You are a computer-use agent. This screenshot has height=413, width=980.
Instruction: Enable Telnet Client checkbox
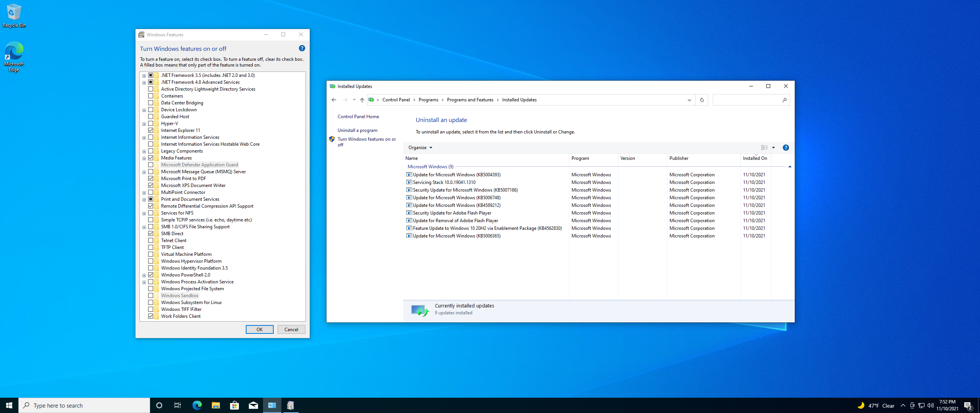pos(151,241)
